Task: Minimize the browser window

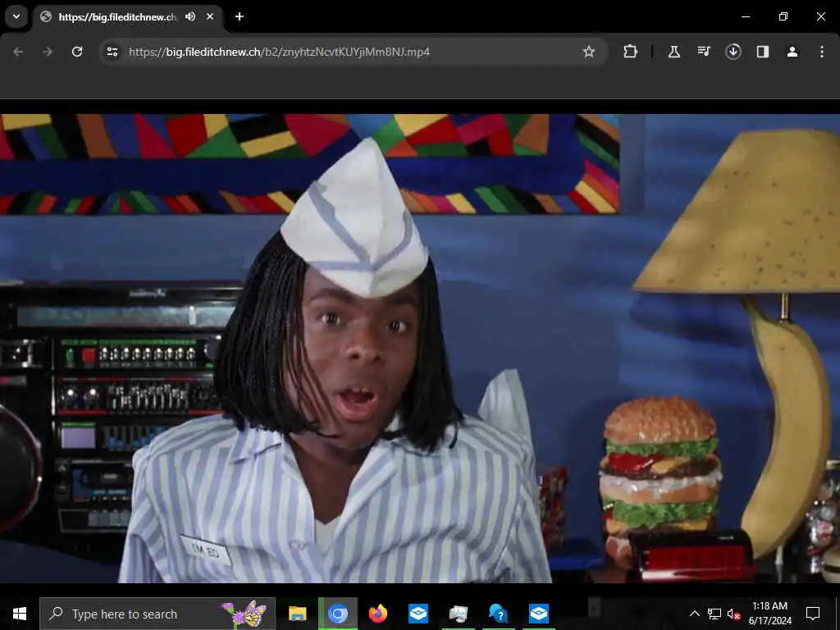Action: 745,16
